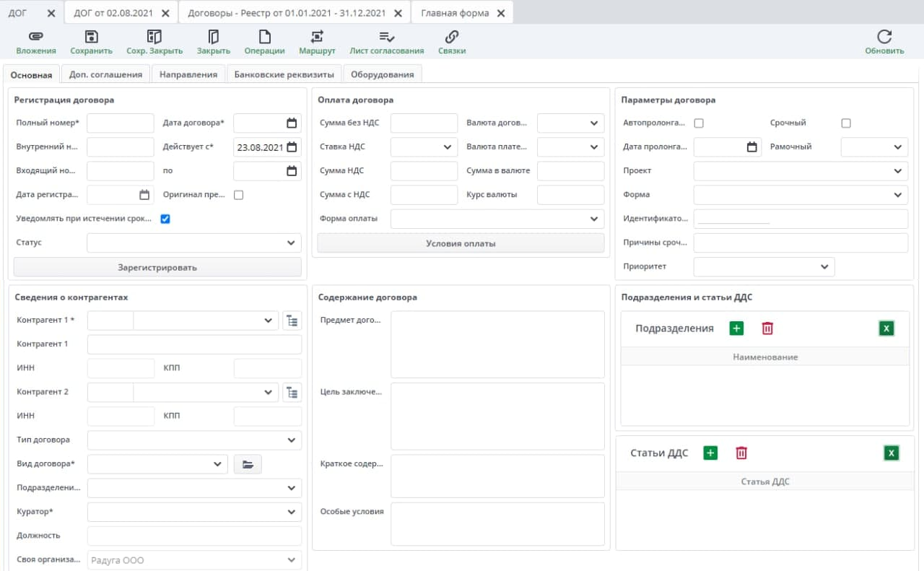Click the Закрыть toolbar icon
Image resolution: width=924 pixels, height=571 pixels.
tap(213, 37)
